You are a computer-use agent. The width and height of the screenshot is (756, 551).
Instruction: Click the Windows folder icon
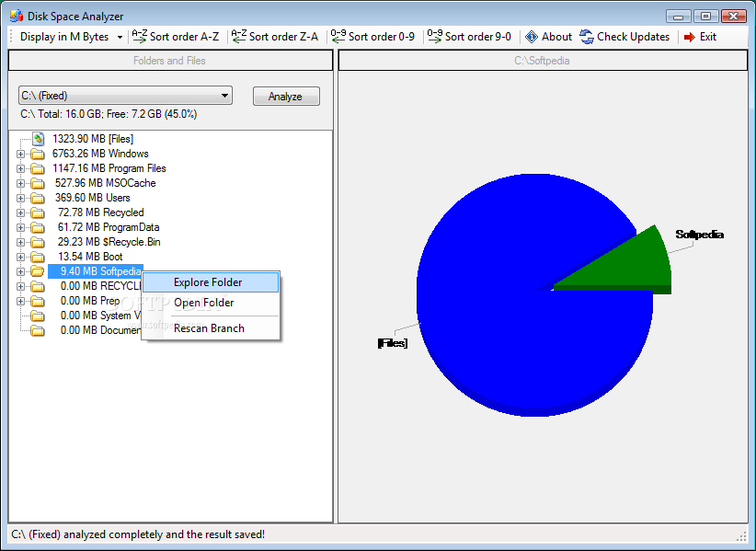coord(37,155)
